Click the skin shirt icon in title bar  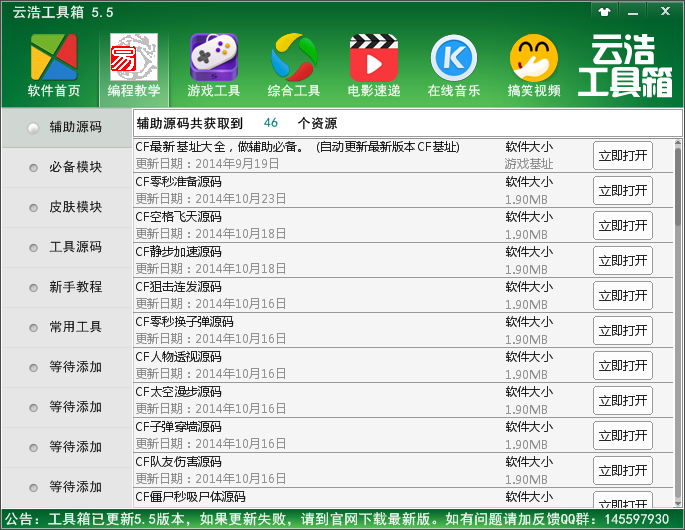[605, 12]
